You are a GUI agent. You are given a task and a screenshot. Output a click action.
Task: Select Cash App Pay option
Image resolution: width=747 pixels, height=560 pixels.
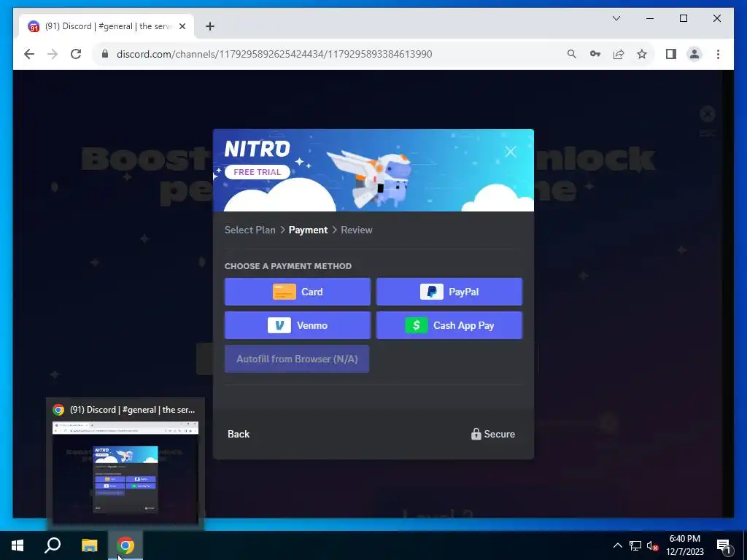coord(449,325)
